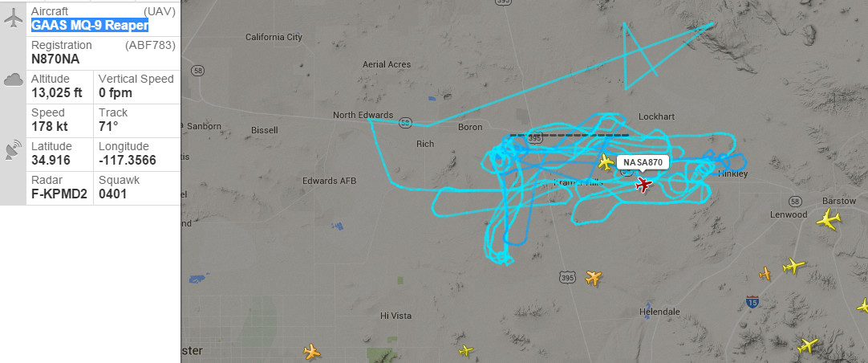Click the Radar F-KPMD2 field

coord(60,188)
